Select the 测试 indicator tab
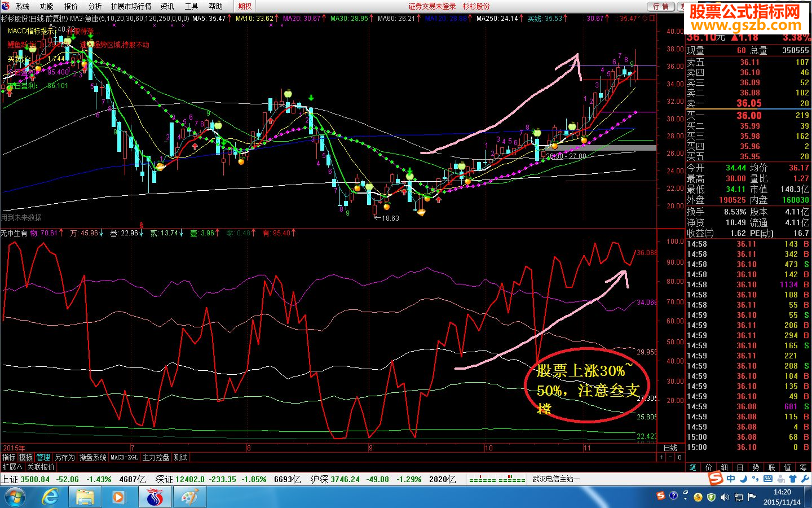 [x=181, y=457]
